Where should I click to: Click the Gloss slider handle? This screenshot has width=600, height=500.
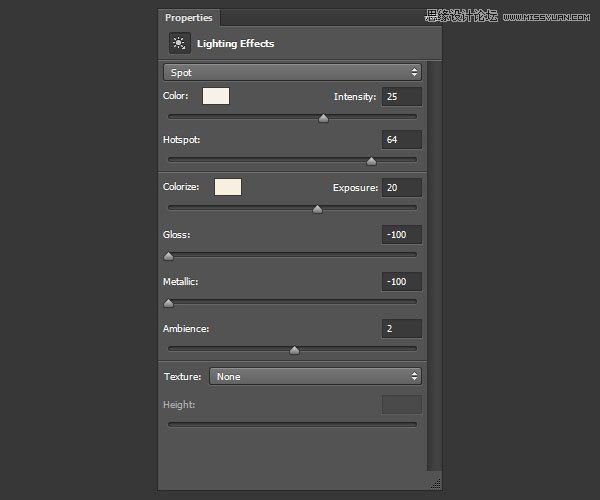[x=168, y=256]
